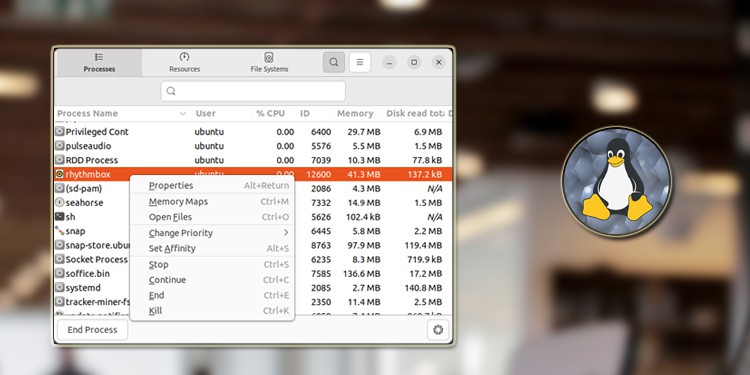Maximize the System Monitor window
The width and height of the screenshot is (750, 375).
click(x=414, y=62)
